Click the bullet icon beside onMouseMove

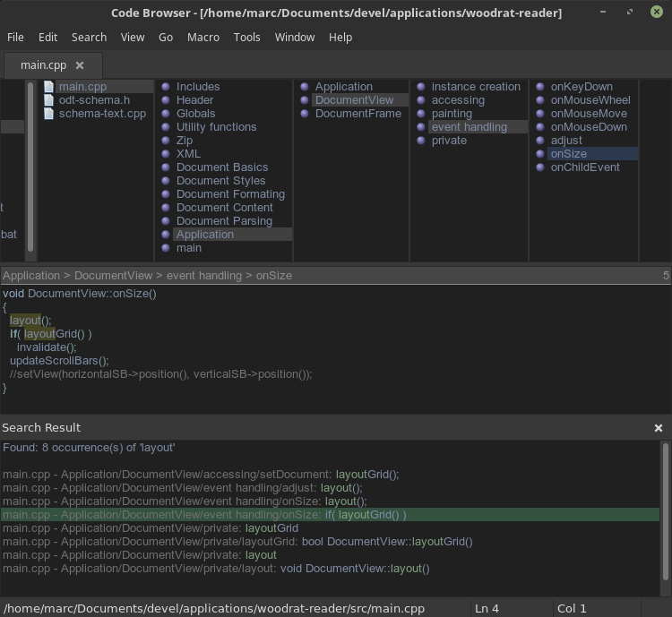coord(540,114)
